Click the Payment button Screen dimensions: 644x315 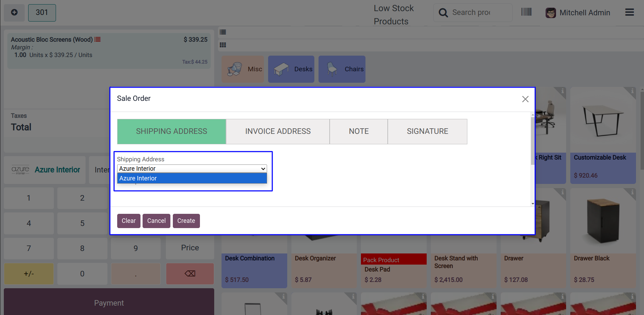click(x=109, y=303)
